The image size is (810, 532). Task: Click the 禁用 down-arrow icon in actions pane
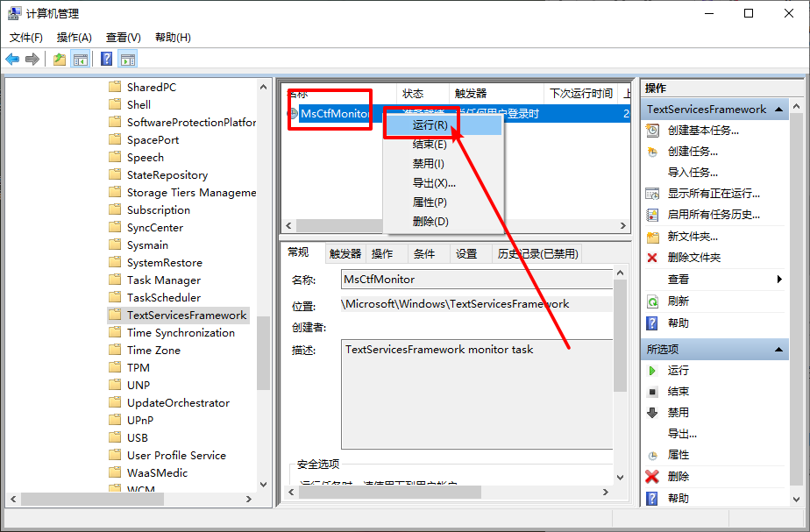point(652,413)
